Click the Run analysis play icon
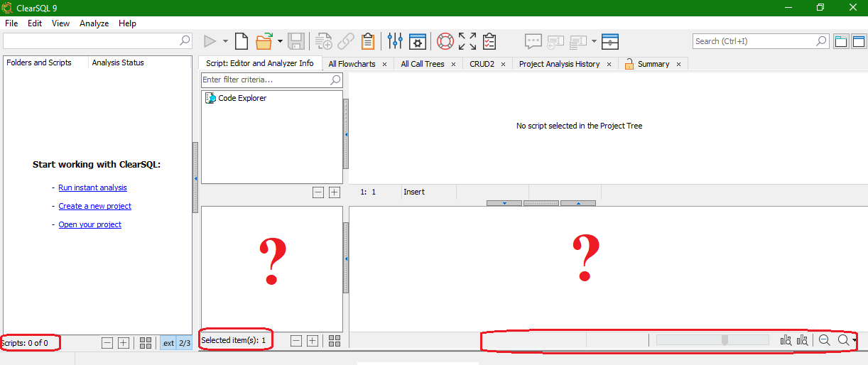The height and width of the screenshot is (365, 868). tap(210, 41)
